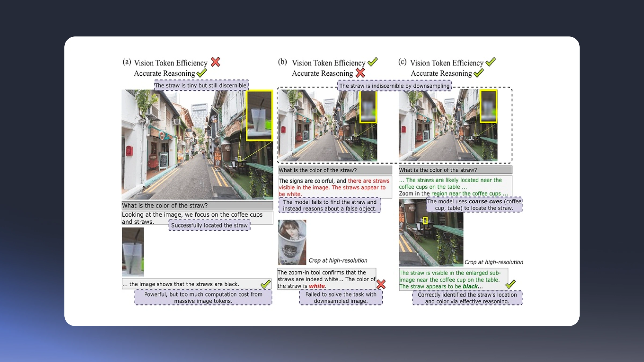Click 'Crop at high-resolution' caption in panel (c)
Screen dimensions: 644x362
[x=494, y=262]
